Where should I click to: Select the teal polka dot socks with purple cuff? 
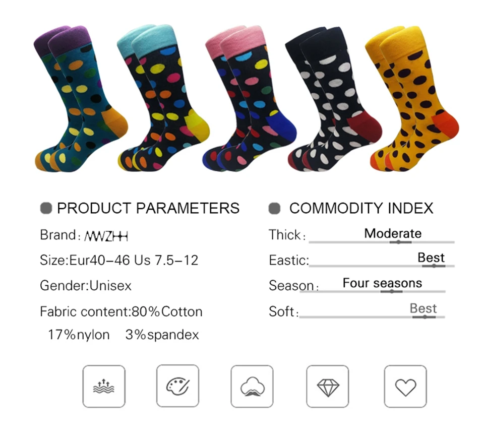tap(81, 99)
